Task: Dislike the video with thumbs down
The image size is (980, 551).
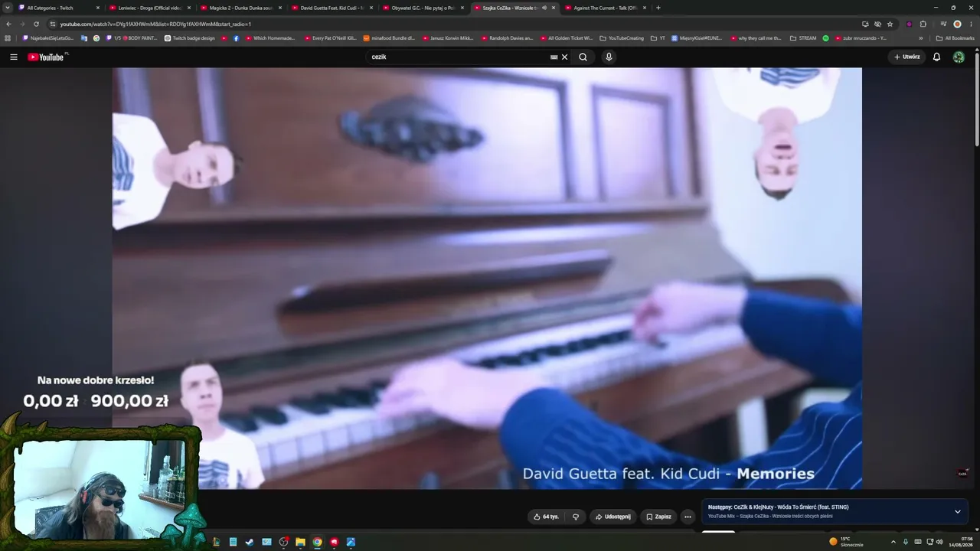Action: (576, 517)
